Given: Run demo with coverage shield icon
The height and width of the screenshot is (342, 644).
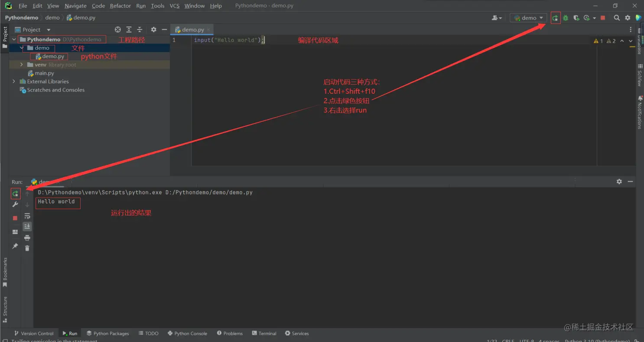Looking at the screenshot, I should click(576, 18).
